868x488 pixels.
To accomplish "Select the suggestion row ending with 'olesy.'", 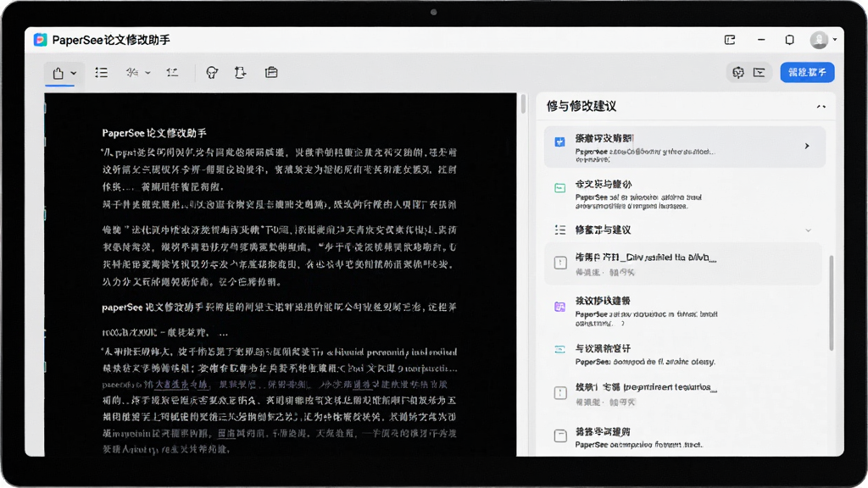I will (683, 355).
